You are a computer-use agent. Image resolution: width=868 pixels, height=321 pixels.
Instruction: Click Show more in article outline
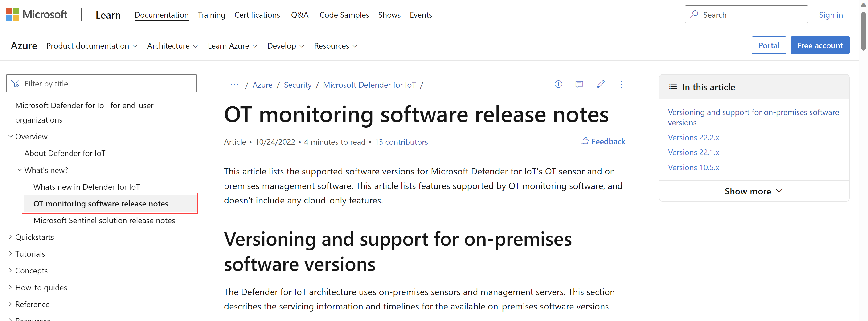[754, 191]
